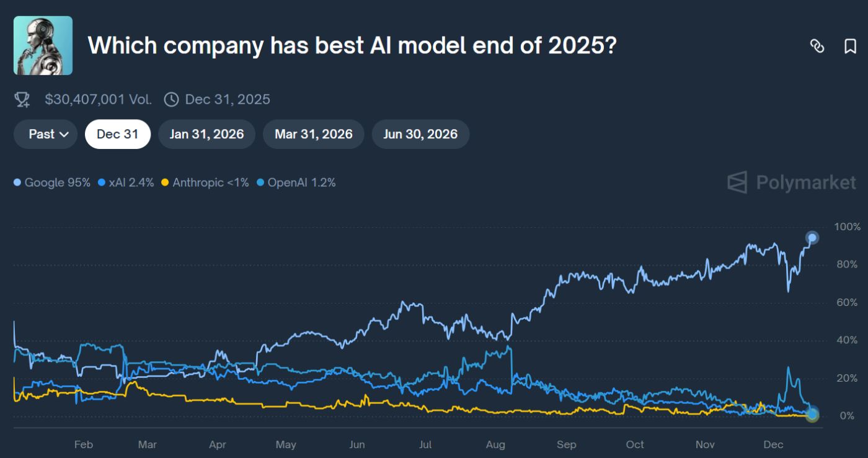Bookmark this market using the bookmark icon
Image resolution: width=868 pixels, height=458 pixels.
point(850,46)
